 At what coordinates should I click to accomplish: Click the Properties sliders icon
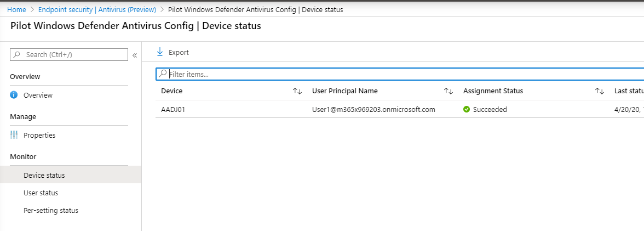click(x=14, y=135)
